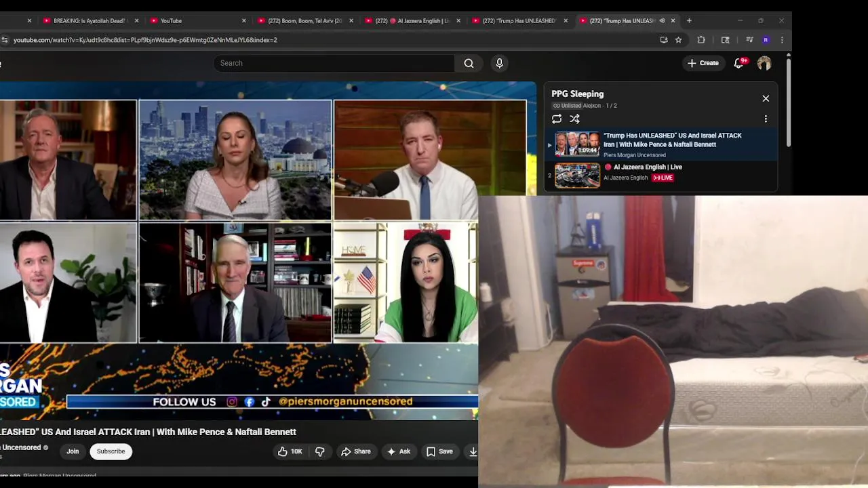Bookmark this page with the star icon
The width and height of the screenshot is (868, 488).
[678, 40]
